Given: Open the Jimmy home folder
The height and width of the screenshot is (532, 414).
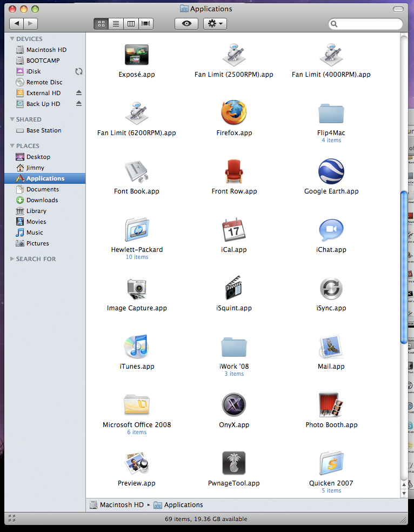Looking at the screenshot, I should 45,168.
